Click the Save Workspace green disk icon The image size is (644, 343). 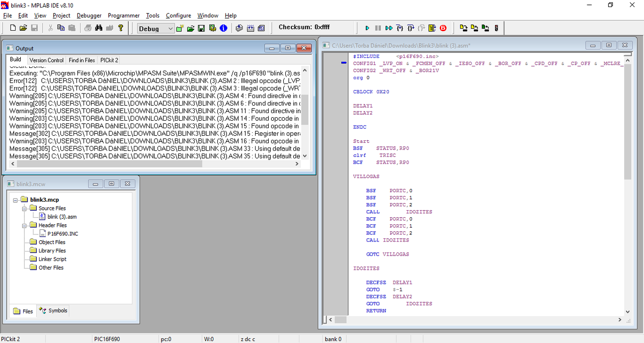click(x=201, y=28)
